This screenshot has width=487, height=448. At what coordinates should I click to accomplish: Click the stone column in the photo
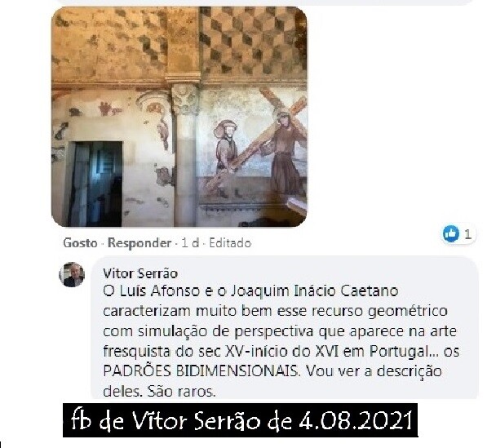pyautogui.click(x=185, y=155)
